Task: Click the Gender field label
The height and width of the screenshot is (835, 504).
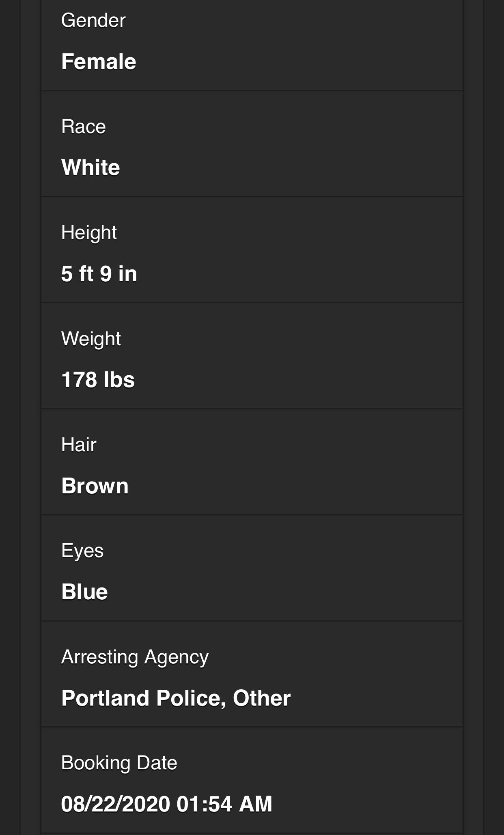Action: (x=93, y=20)
